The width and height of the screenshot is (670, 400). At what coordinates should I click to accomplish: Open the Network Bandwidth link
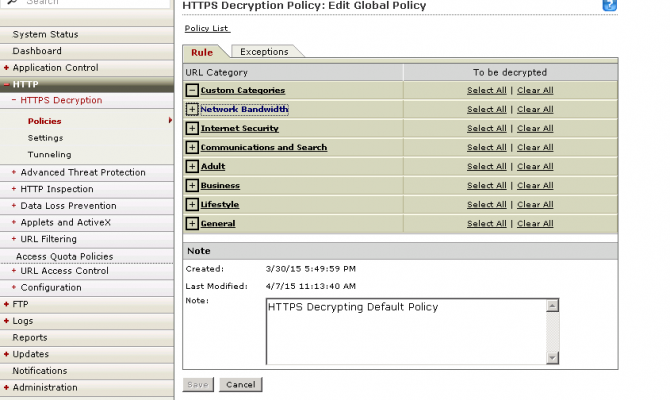244,109
